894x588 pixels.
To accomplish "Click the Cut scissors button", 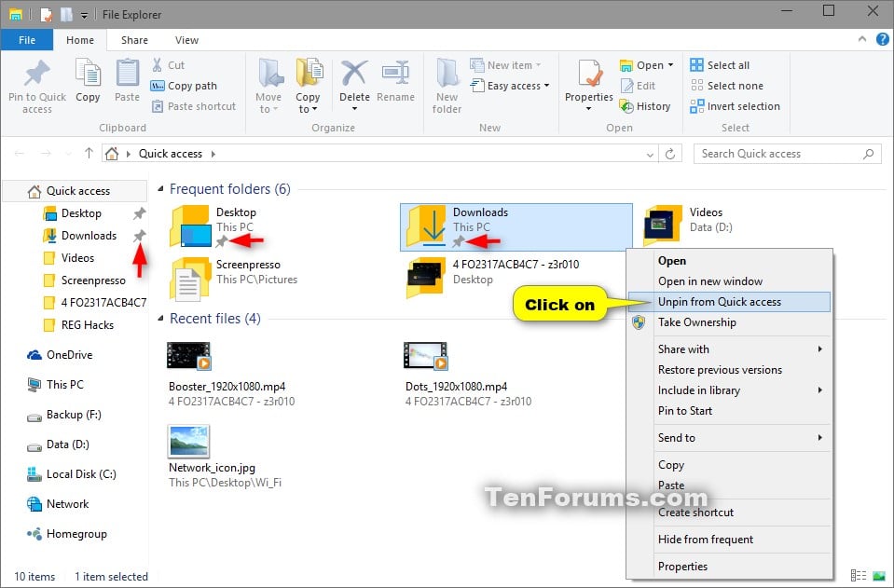I will [168, 65].
